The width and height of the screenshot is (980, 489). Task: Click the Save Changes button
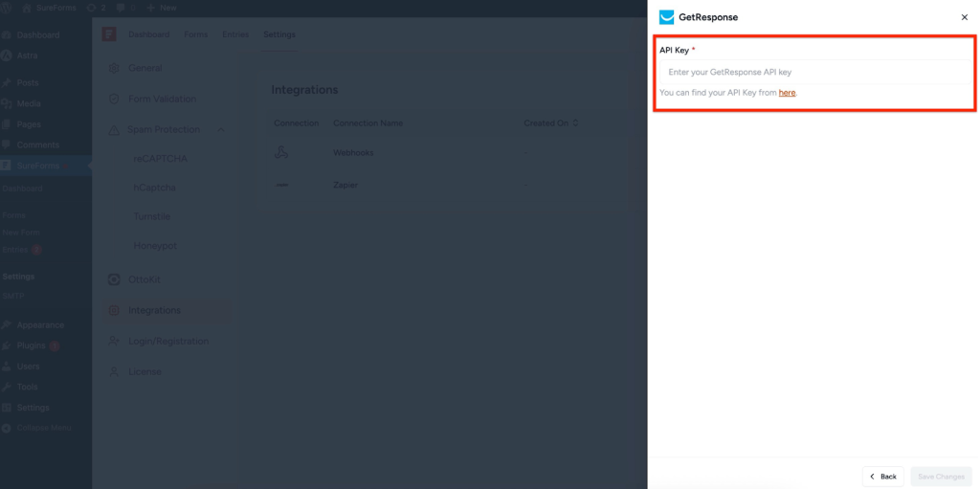[x=942, y=477]
